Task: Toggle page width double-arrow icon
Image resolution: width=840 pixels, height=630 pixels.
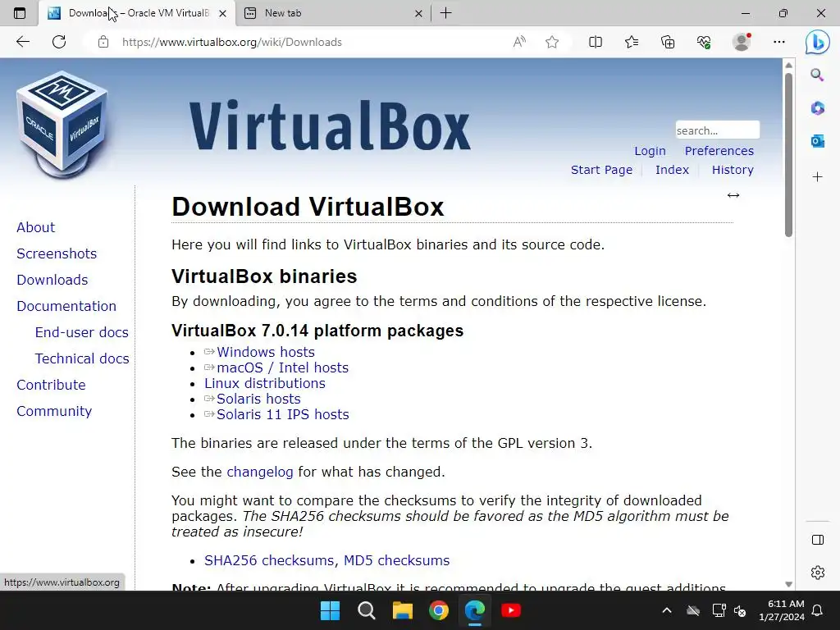Action: click(733, 195)
